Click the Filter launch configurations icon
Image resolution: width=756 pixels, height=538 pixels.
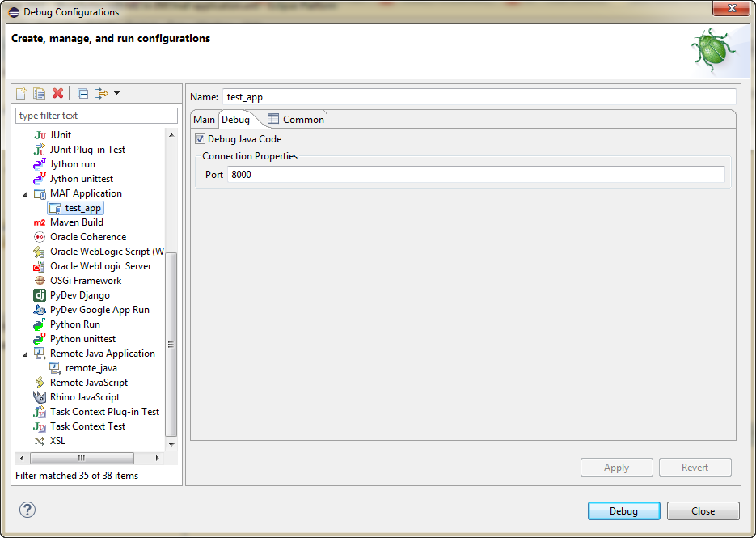click(x=101, y=93)
